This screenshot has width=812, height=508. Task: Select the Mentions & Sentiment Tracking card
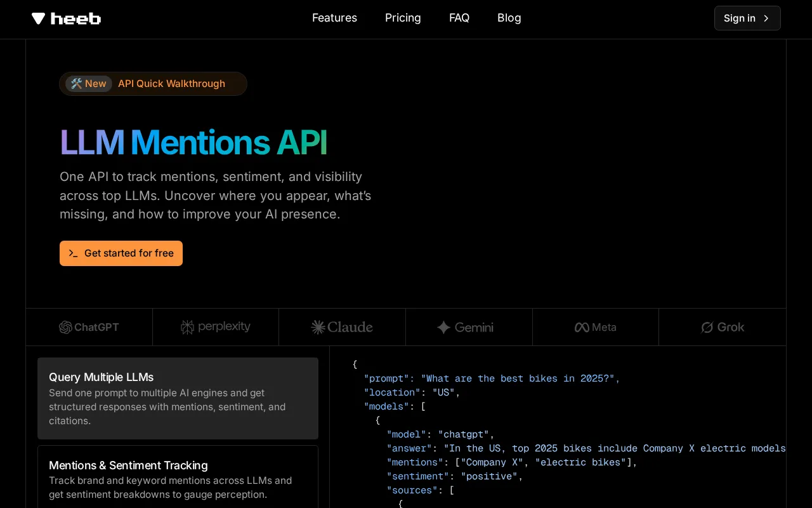[178, 477]
